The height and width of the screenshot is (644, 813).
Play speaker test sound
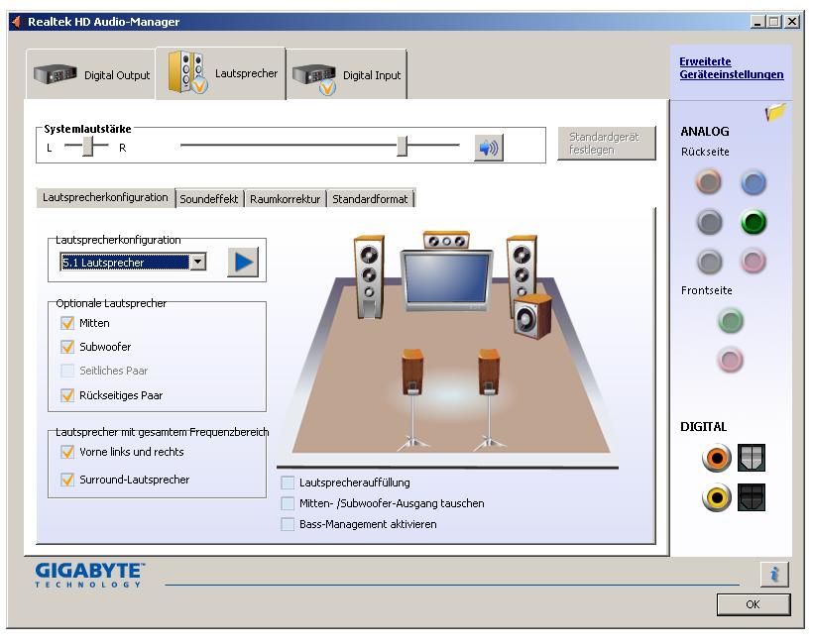click(x=243, y=263)
